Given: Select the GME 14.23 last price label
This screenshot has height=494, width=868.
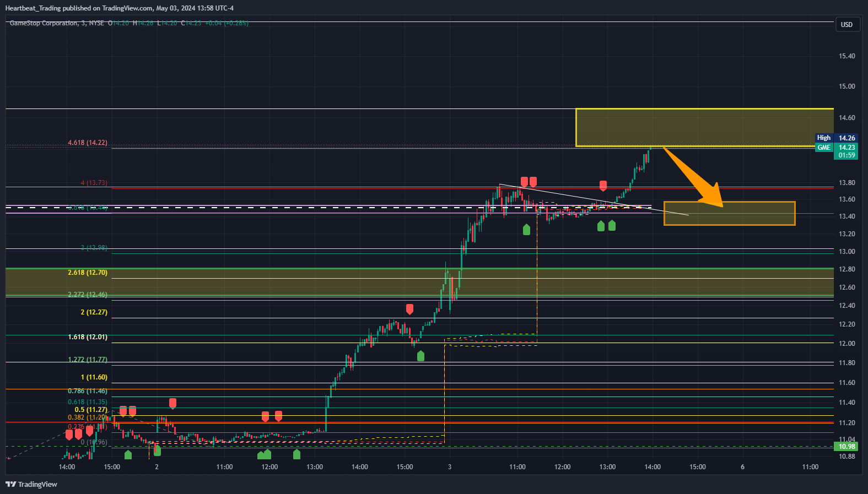Looking at the screenshot, I should 836,148.
